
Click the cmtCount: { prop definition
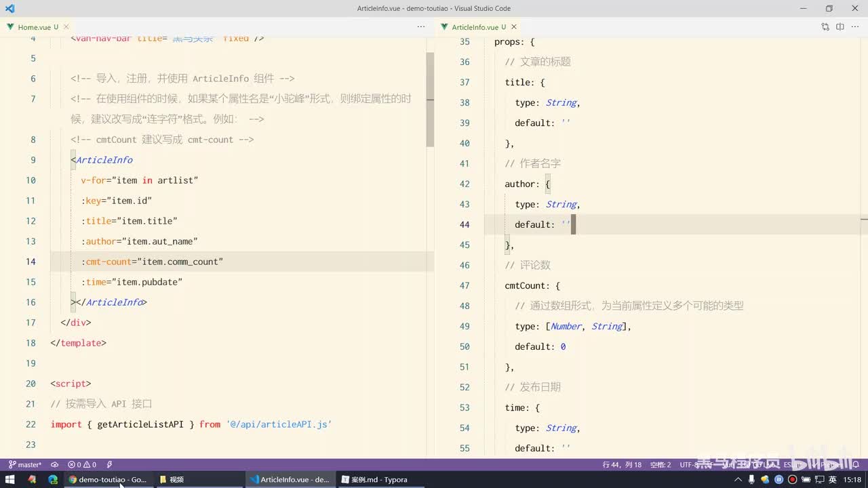click(x=532, y=285)
